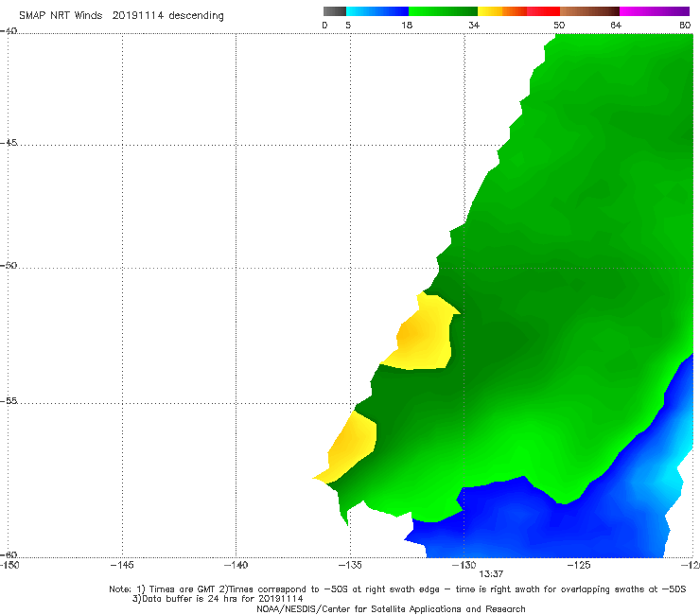Click the brown segment of the color bar

tap(589, 11)
